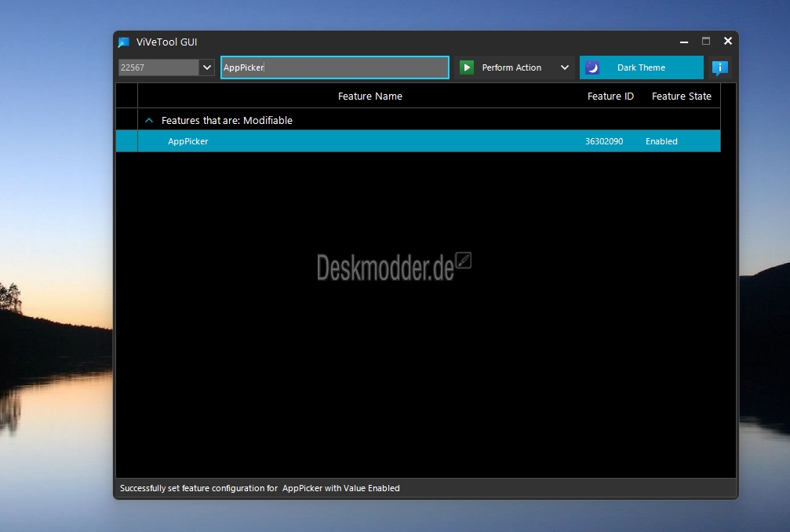The height and width of the screenshot is (532, 790).
Task: Sort by the Feature ID column header
Action: pyautogui.click(x=610, y=97)
